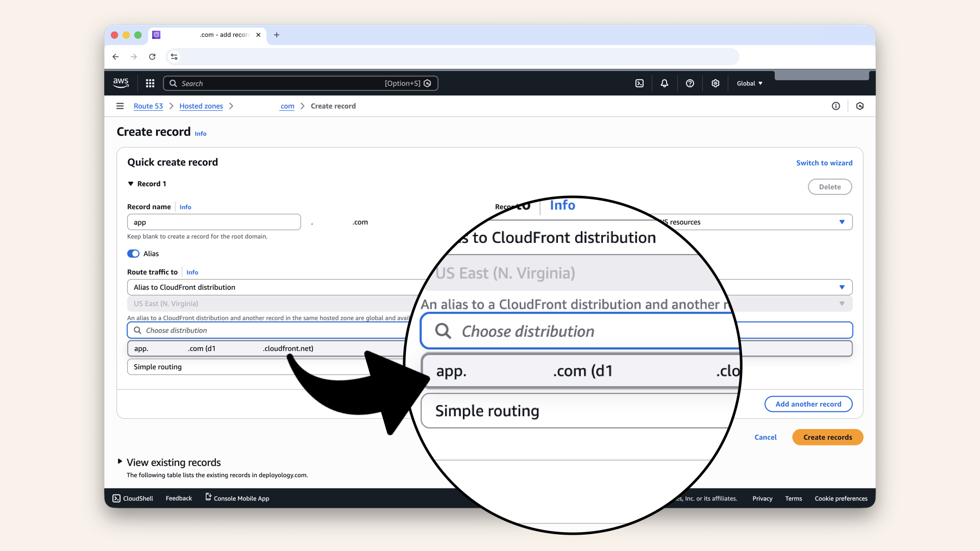980x551 pixels.
Task: Toggle the Alias switch off
Action: click(x=133, y=254)
